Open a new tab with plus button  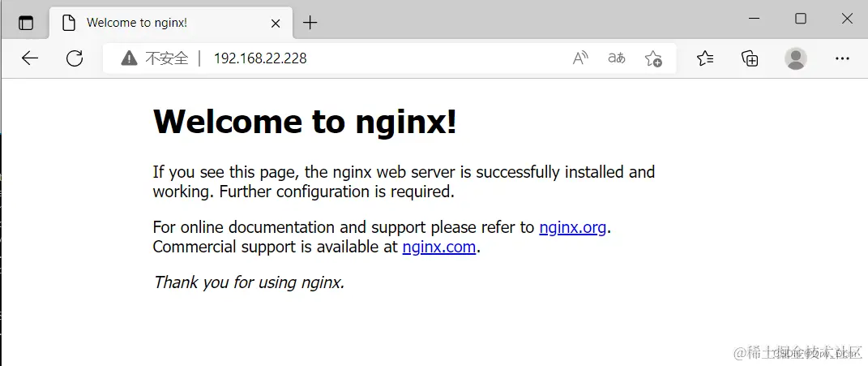click(x=310, y=23)
